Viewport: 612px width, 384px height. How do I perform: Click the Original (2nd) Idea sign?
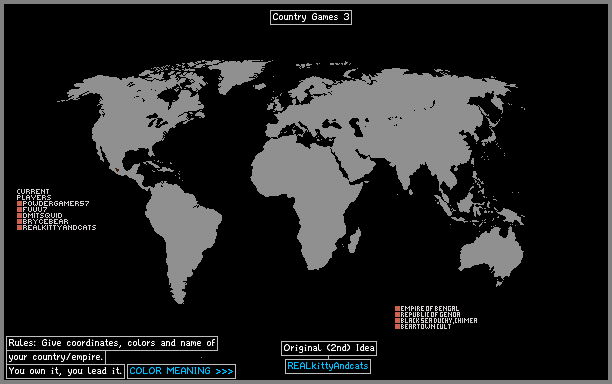[329, 348]
